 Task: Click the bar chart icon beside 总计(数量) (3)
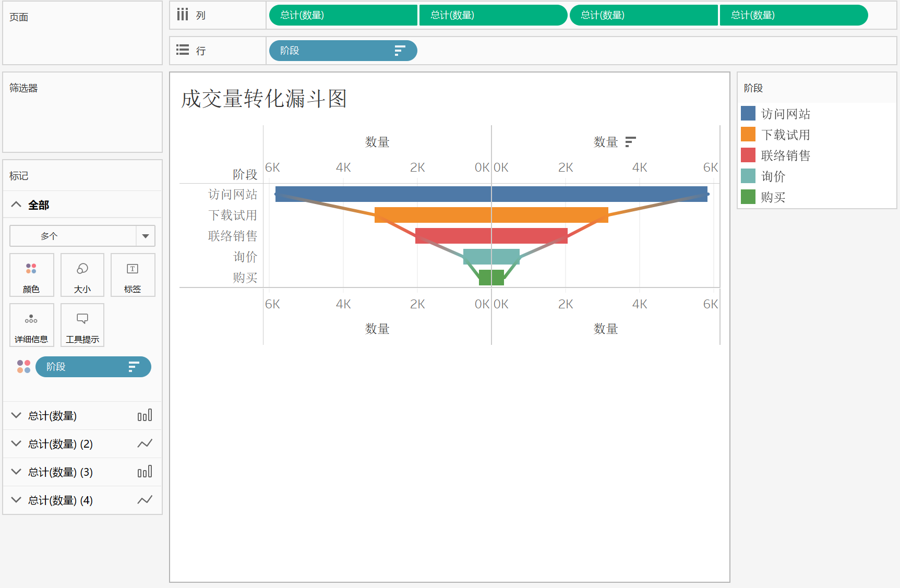(x=145, y=472)
